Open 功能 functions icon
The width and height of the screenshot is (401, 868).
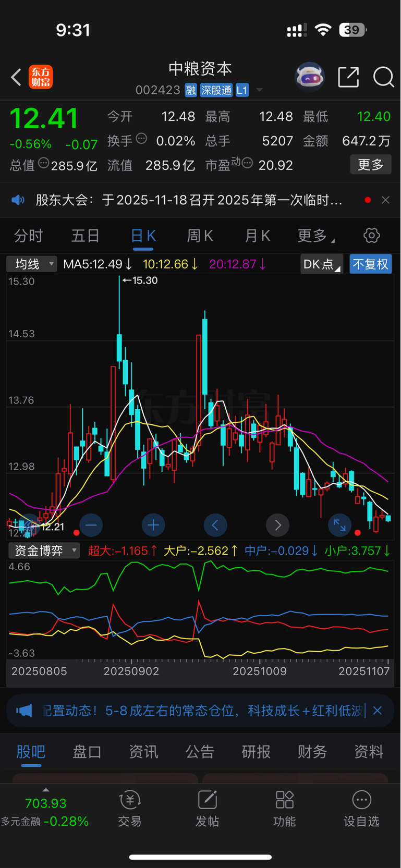[x=285, y=800]
